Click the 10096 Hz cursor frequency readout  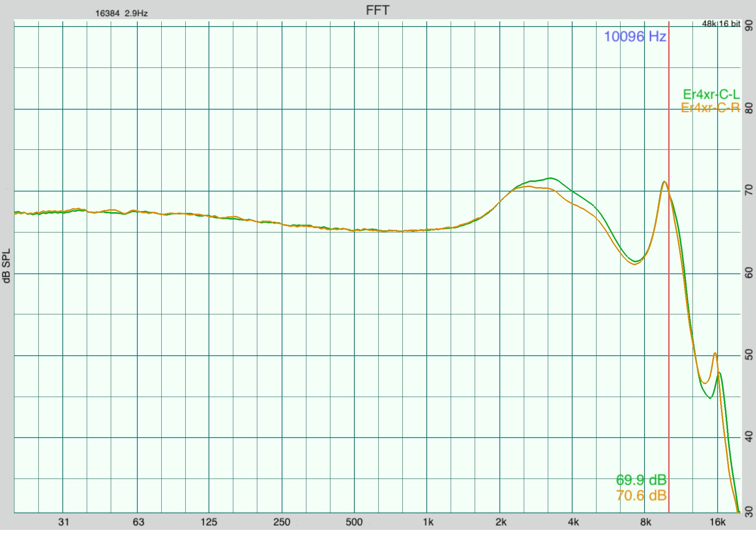(x=635, y=37)
